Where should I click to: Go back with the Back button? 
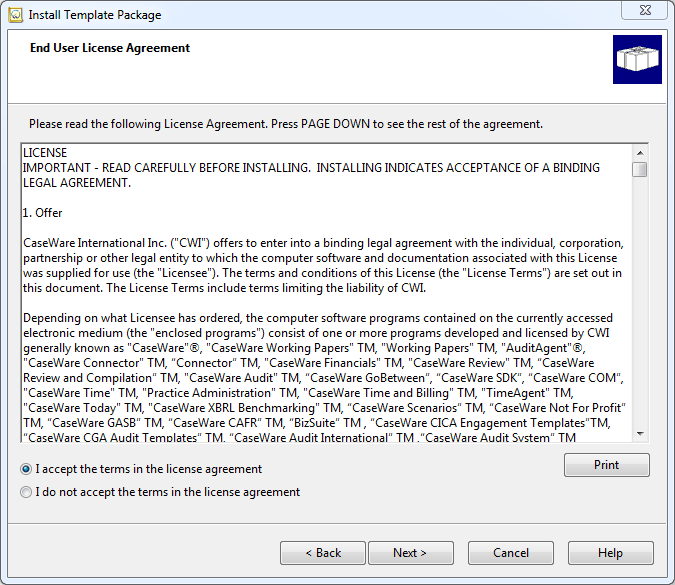click(x=322, y=553)
